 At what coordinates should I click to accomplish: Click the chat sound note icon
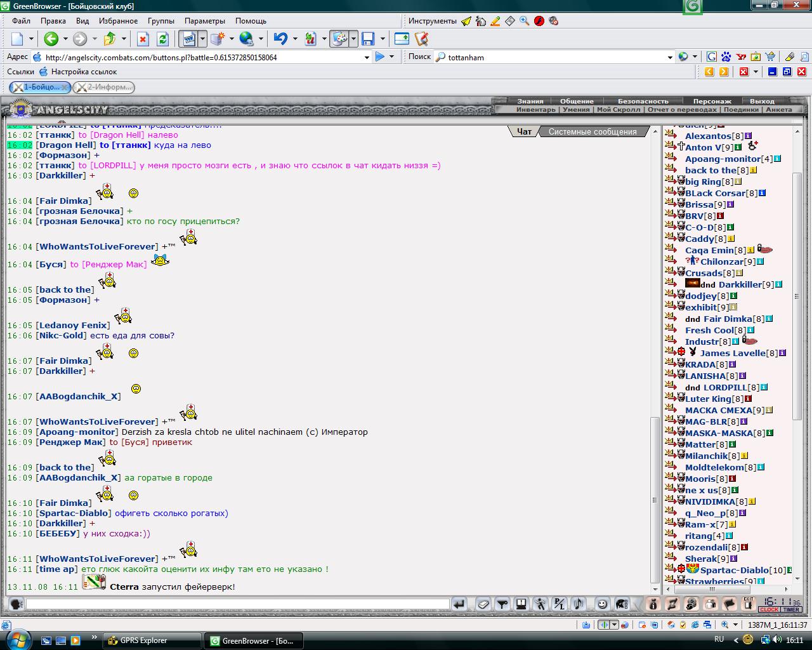578,604
